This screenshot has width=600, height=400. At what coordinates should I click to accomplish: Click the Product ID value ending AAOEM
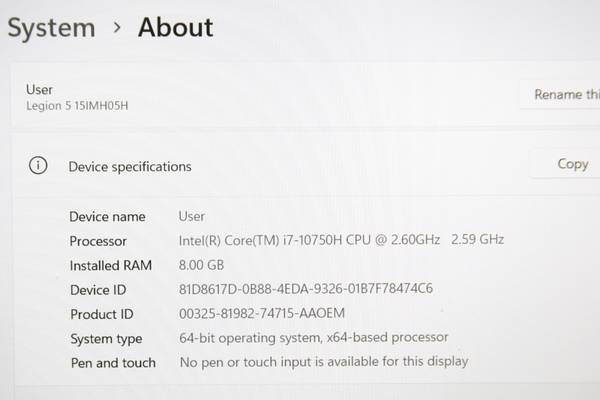[262, 313]
